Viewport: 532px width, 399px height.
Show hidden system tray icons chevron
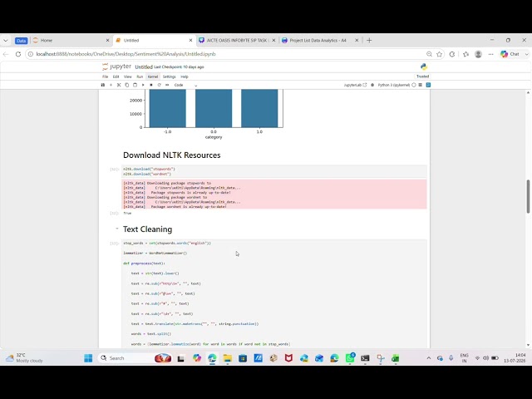click(429, 358)
